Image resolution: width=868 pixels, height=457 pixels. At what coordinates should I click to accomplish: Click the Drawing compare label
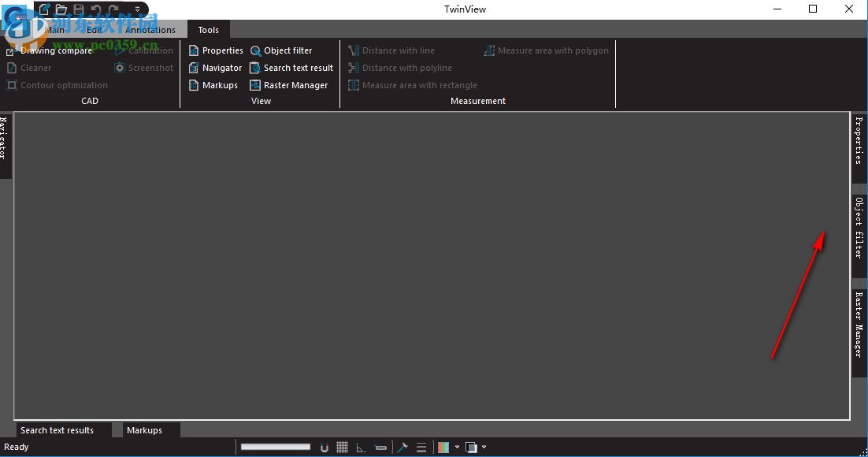[56, 50]
